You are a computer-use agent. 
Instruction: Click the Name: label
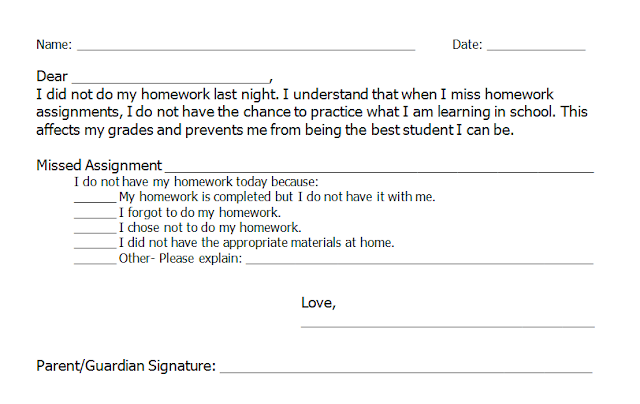[54, 45]
